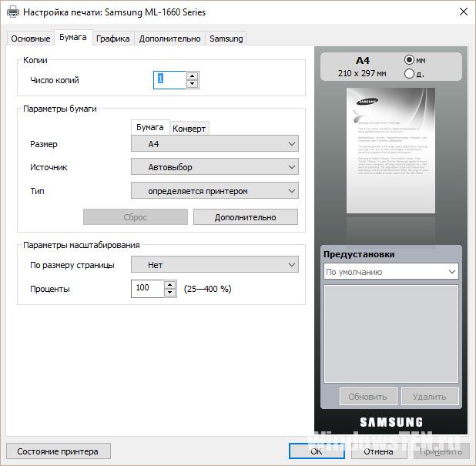This screenshot has width=476, height=466.
Task: Decrease number of copies with down arrow
Action: click(192, 84)
